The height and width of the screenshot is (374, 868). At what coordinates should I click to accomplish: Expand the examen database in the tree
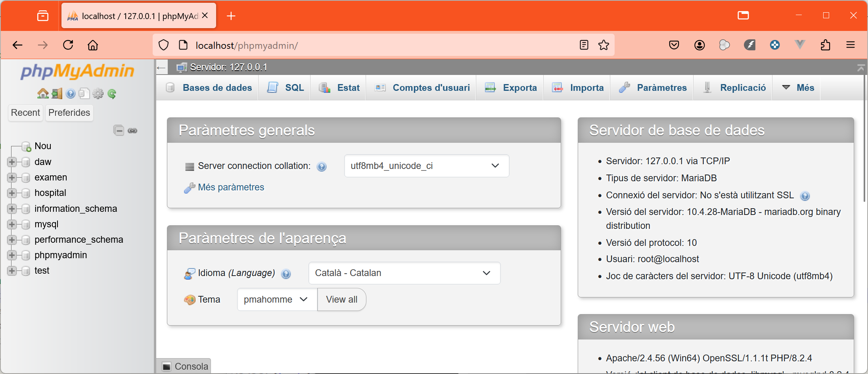12,178
